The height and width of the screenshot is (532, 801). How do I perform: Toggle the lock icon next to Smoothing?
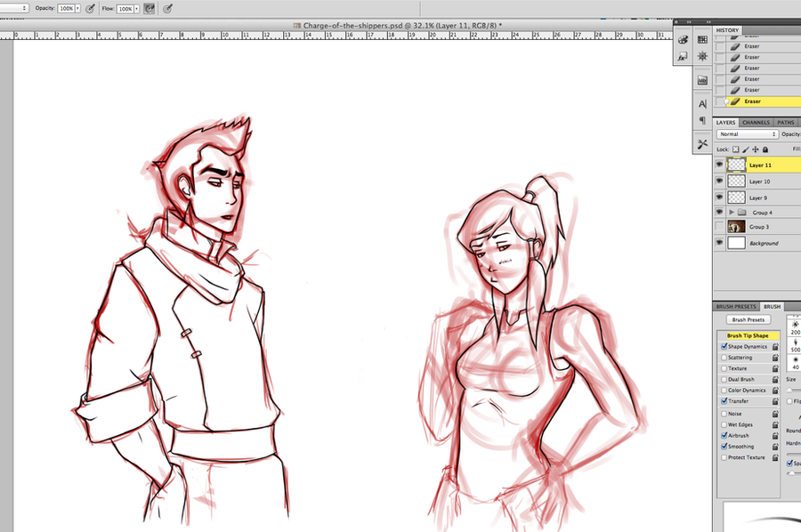[775, 447]
